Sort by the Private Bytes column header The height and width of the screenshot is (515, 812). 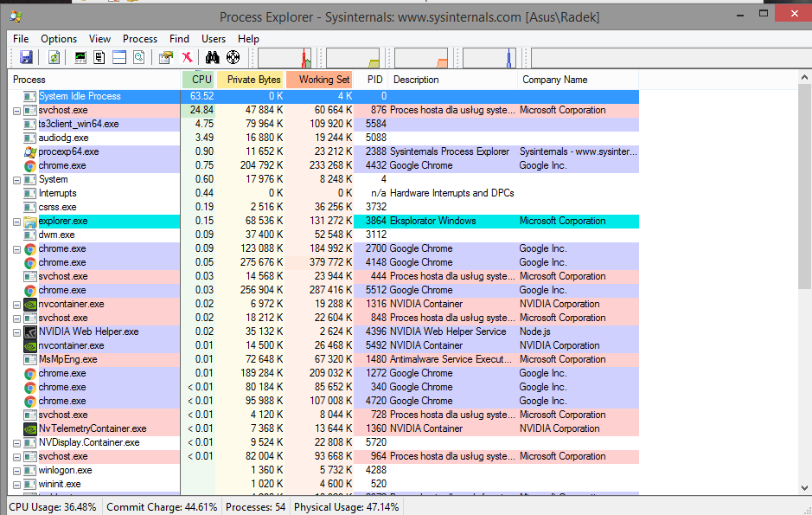pyautogui.click(x=250, y=80)
